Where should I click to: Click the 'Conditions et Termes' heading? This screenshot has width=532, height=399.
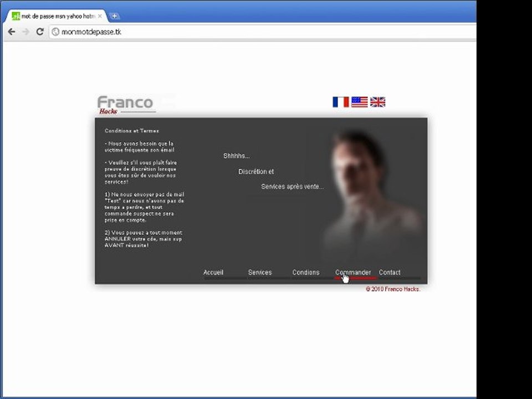[132, 131]
